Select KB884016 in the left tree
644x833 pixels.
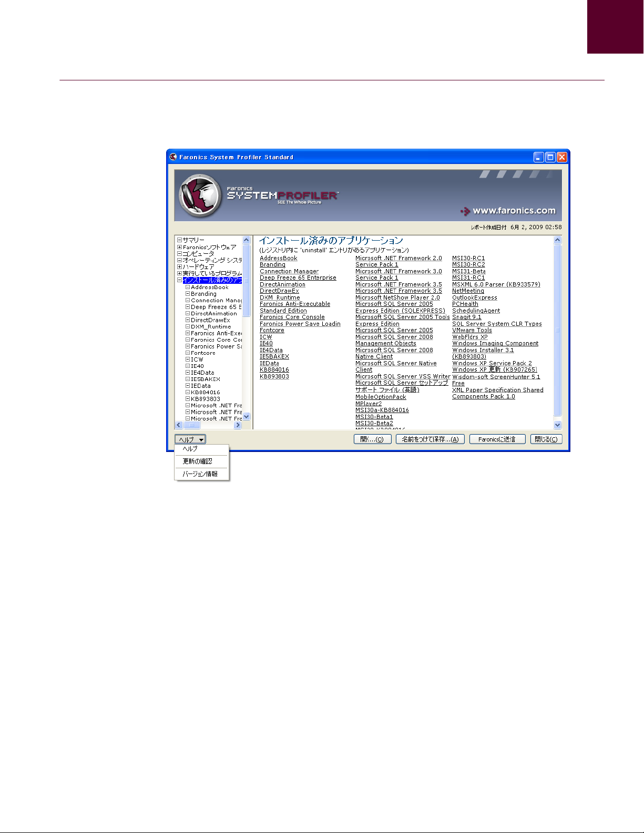tap(206, 393)
